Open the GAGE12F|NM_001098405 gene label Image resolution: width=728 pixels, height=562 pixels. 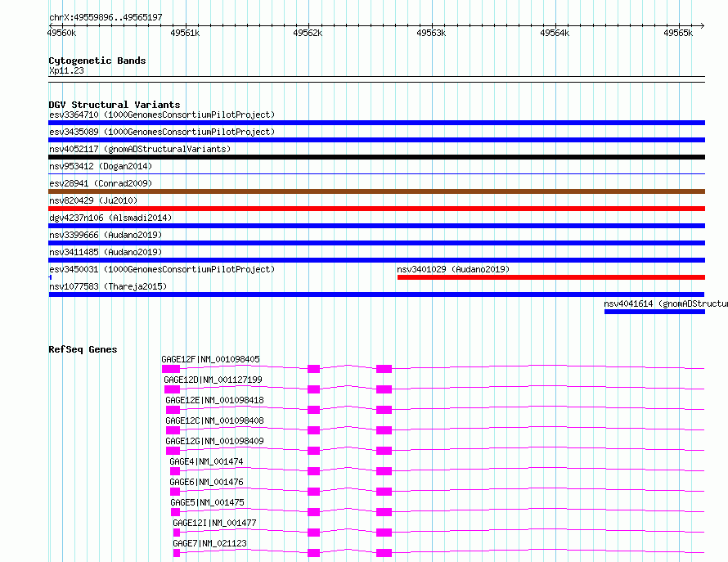pyautogui.click(x=210, y=359)
